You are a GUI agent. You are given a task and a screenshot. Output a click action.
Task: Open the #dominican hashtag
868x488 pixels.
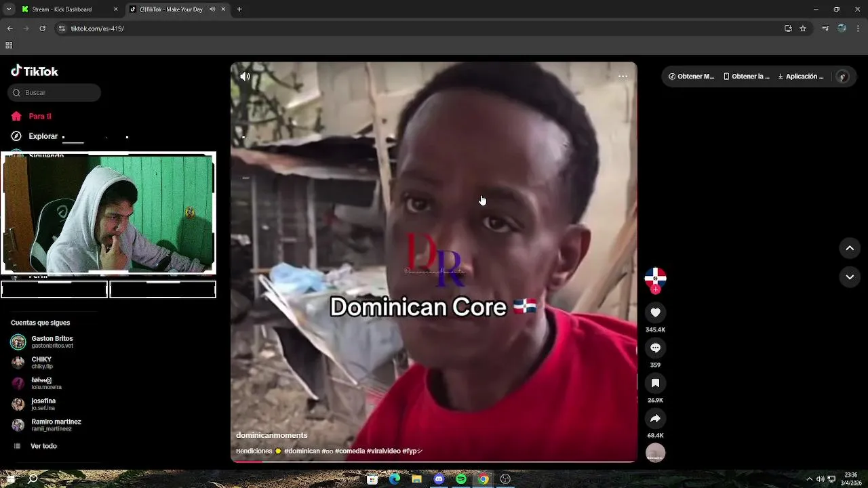302,451
